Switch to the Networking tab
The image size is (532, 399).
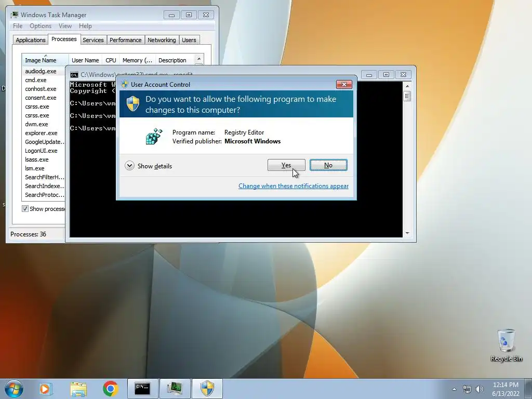[x=162, y=40]
